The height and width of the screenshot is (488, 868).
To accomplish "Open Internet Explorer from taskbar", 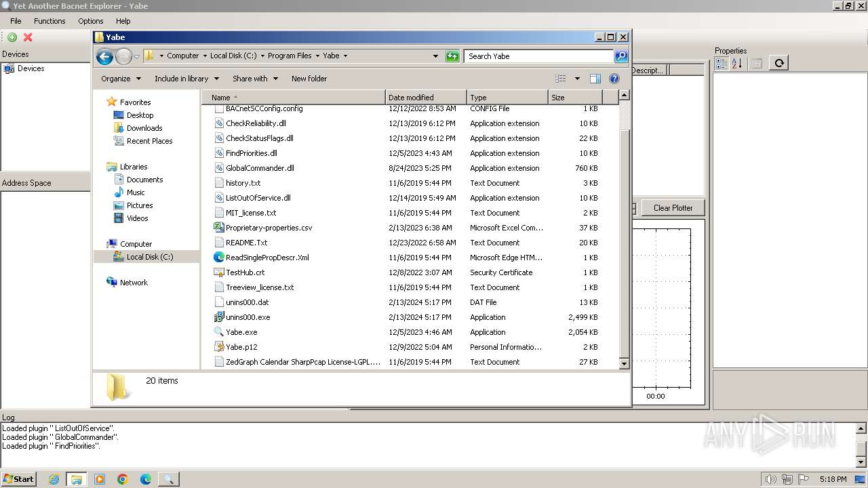I will (x=54, y=479).
